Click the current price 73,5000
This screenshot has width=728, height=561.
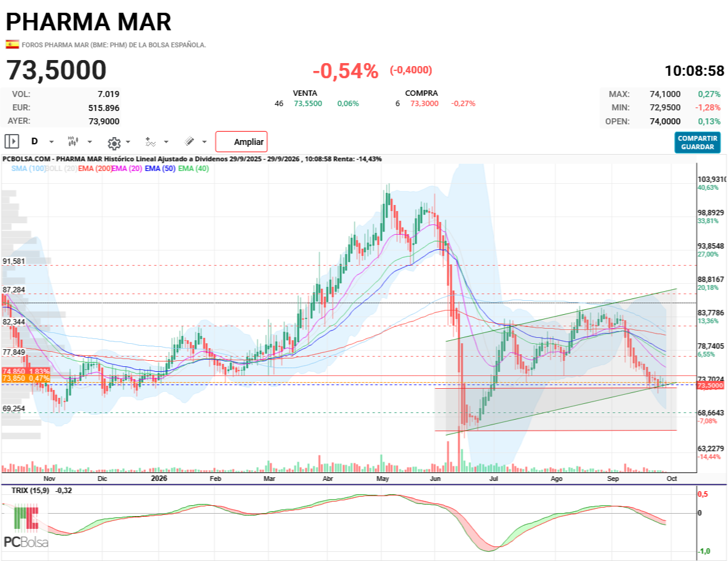(56, 71)
